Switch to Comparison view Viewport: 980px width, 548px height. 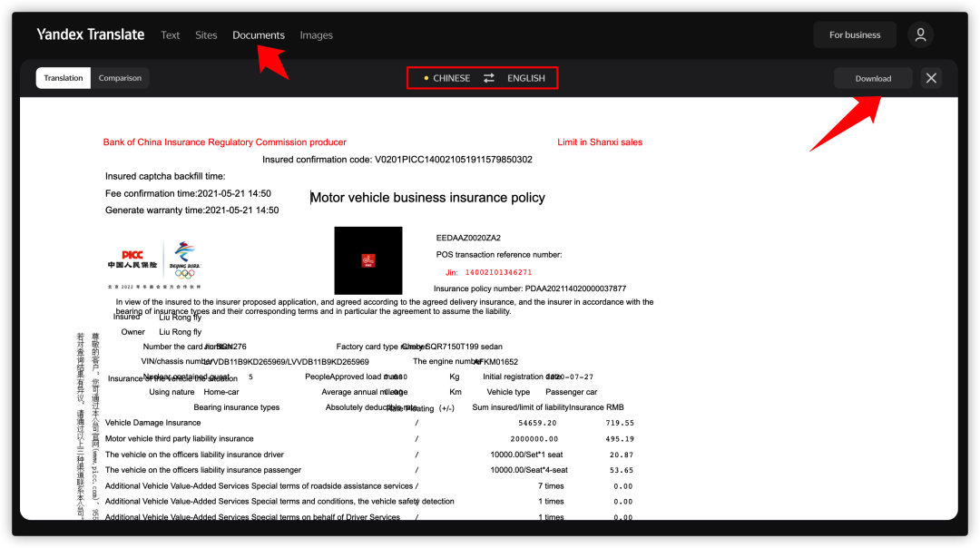click(x=120, y=78)
